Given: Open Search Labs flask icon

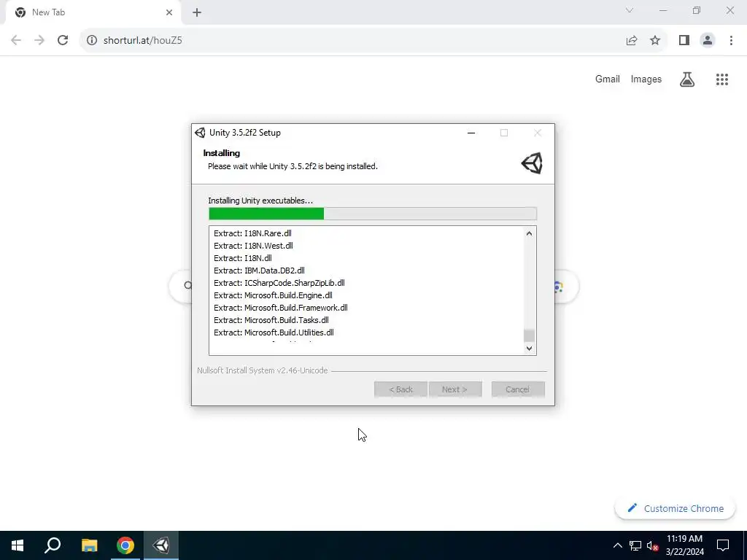Looking at the screenshot, I should [x=687, y=79].
